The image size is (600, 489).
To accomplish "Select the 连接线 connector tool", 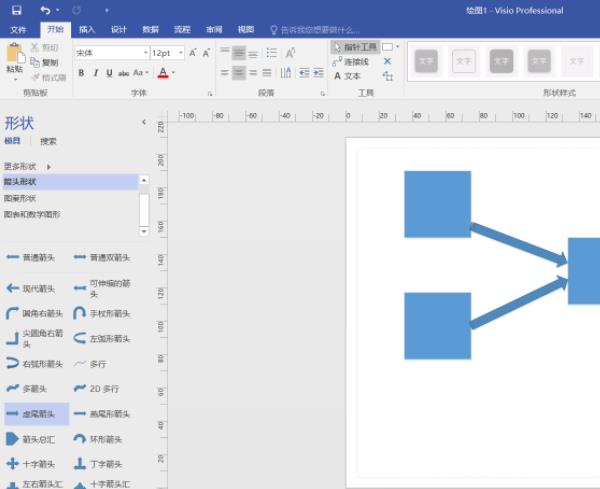I will pyautogui.click(x=351, y=61).
